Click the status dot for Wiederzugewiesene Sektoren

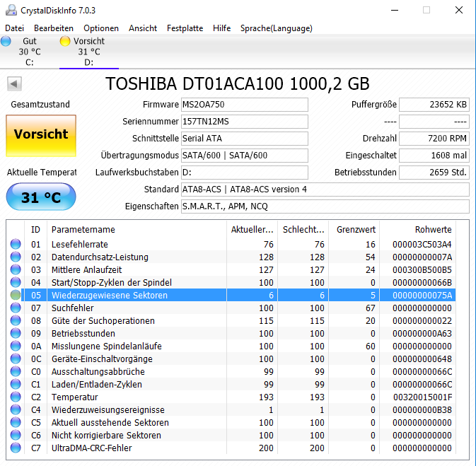pos(16,295)
